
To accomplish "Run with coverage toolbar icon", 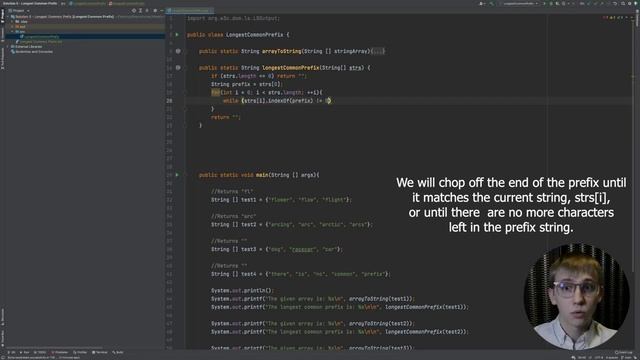I will click(558, 3).
